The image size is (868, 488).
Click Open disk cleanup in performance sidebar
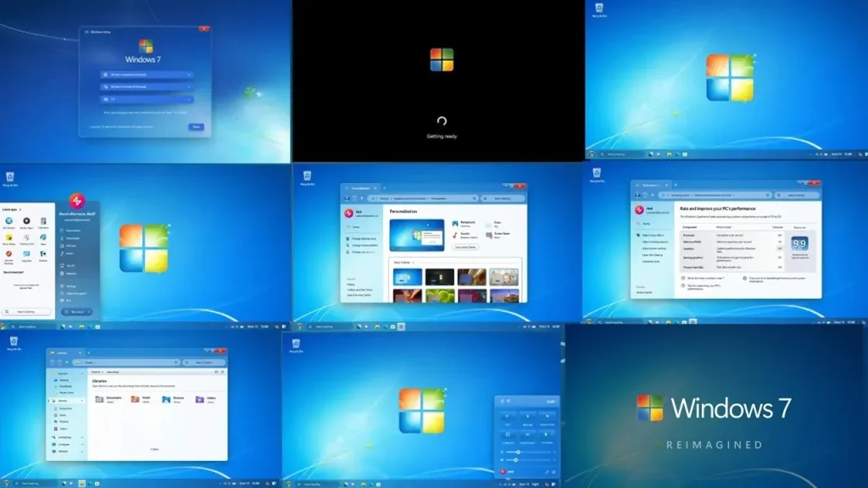coord(652,255)
